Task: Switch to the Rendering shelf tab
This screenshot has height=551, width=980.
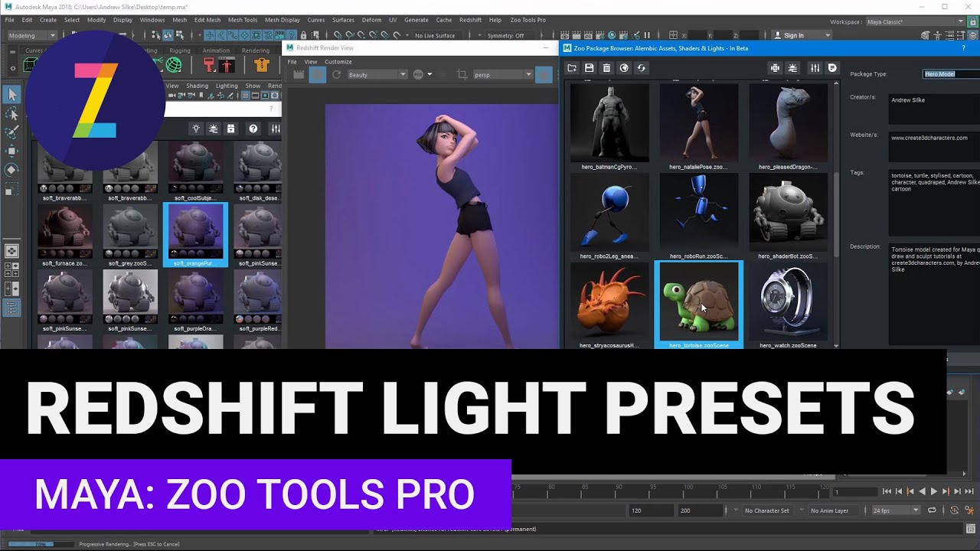Action: coord(256,51)
